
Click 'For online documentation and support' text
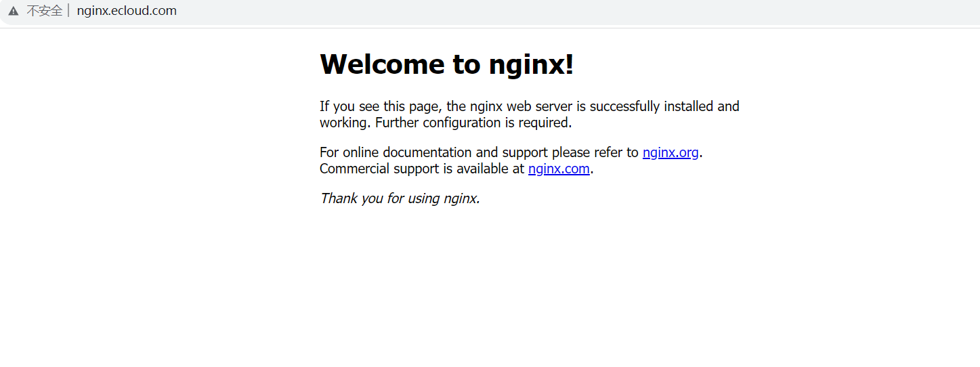click(433, 152)
